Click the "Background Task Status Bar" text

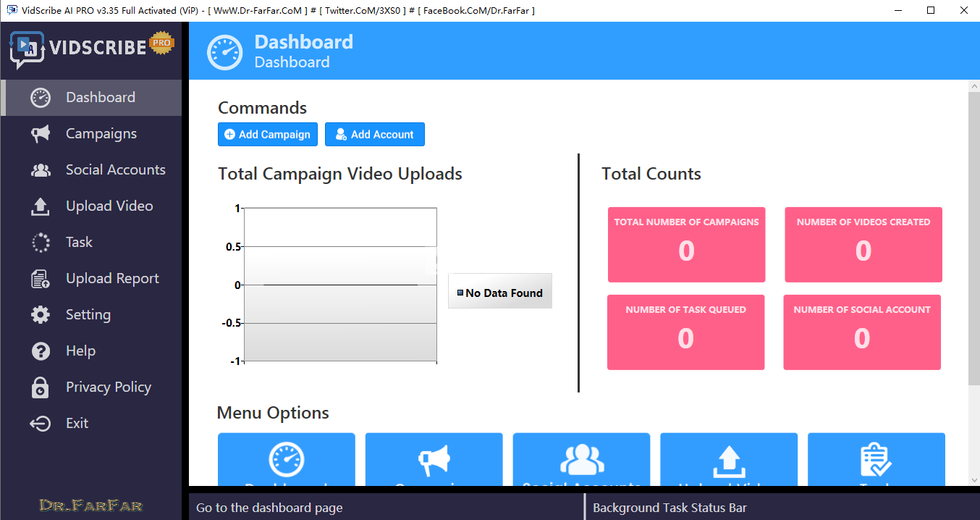coord(669,508)
